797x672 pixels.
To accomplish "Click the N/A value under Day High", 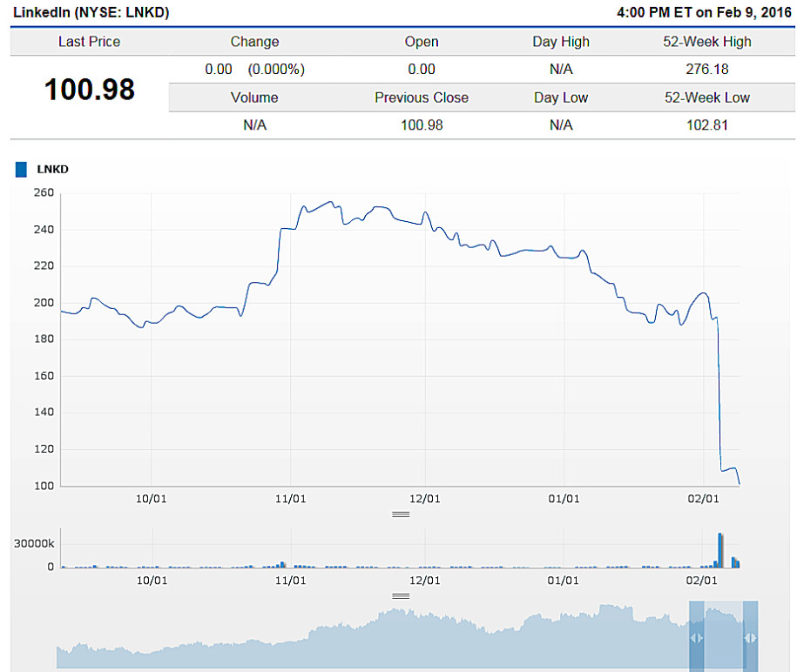I will click(561, 69).
